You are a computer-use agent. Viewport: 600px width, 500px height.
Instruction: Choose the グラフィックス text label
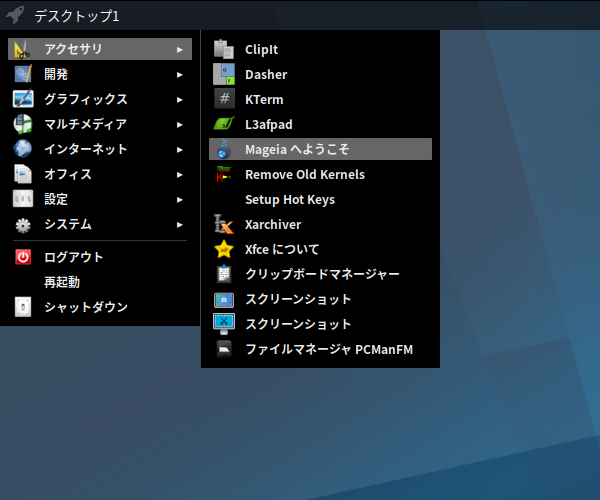tap(86, 99)
